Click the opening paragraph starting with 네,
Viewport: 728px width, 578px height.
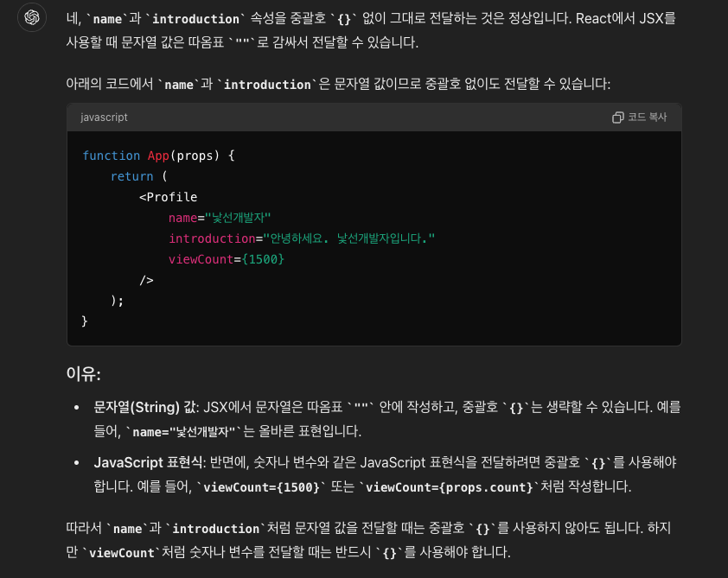[371, 30]
